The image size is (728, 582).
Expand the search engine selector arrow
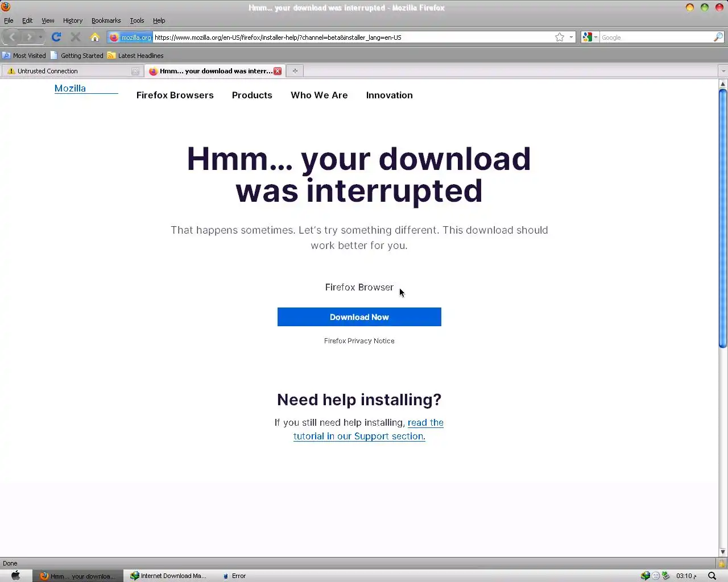(x=595, y=37)
